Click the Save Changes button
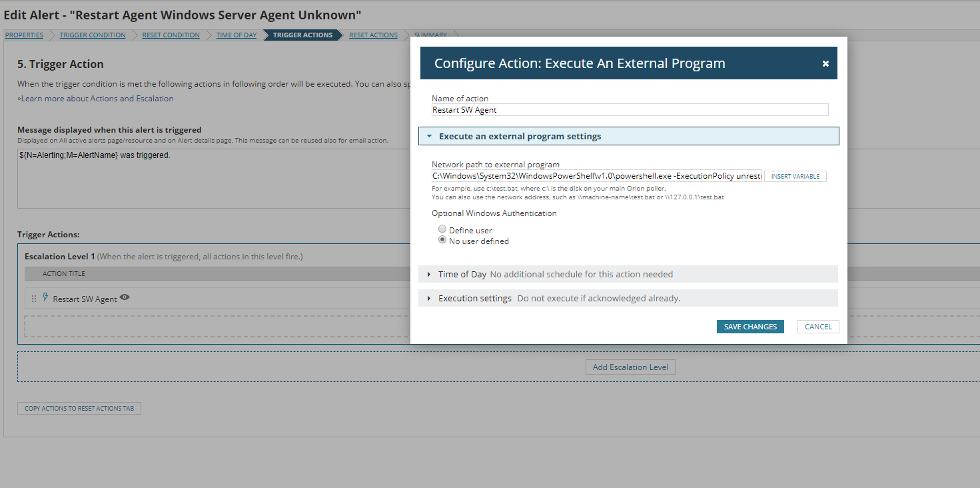Viewport: 980px width, 488px height. (x=750, y=327)
